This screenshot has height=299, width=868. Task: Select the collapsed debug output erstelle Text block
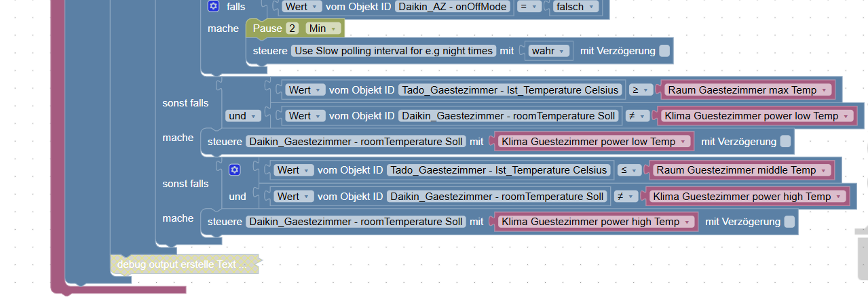pos(185,264)
